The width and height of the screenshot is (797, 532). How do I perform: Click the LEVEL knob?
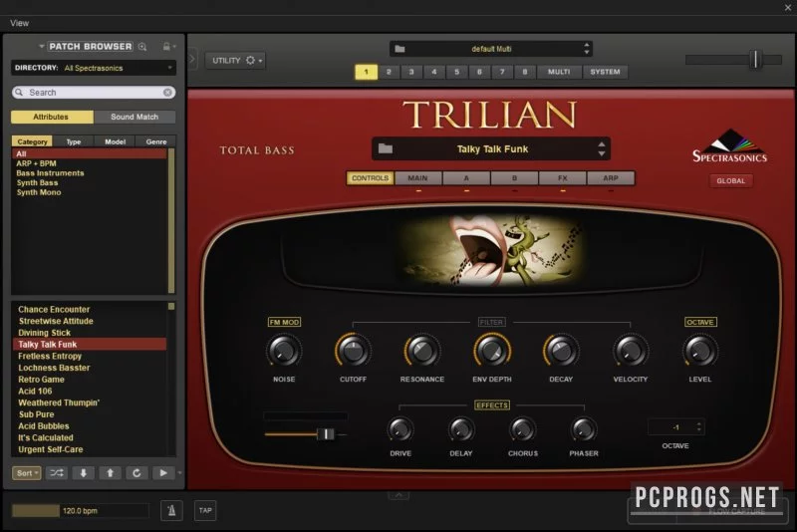700,351
